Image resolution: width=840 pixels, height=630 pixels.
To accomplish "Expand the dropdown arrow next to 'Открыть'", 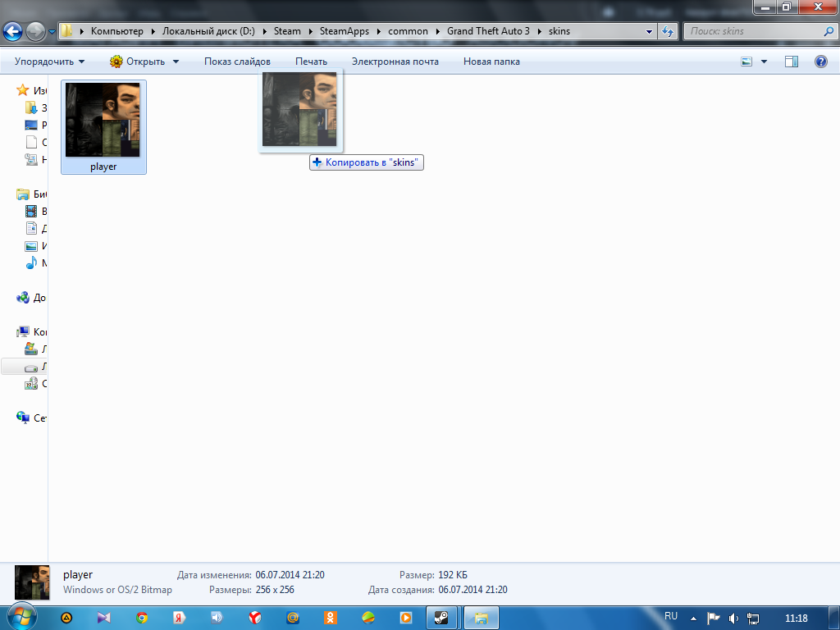I will pyautogui.click(x=176, y=62).
